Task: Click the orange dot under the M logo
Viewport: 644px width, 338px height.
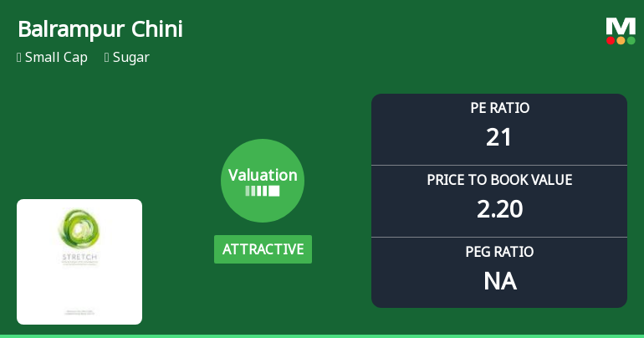Action: (621, 40)
